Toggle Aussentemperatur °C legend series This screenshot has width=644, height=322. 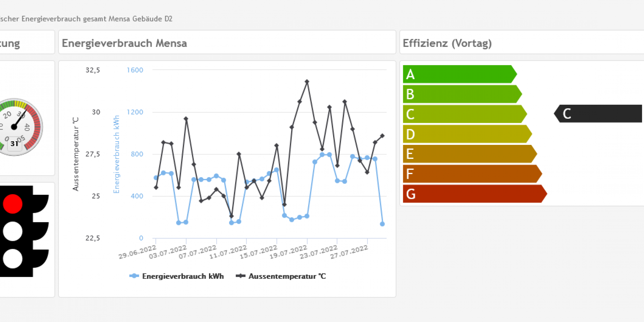[x=281, y=276]
